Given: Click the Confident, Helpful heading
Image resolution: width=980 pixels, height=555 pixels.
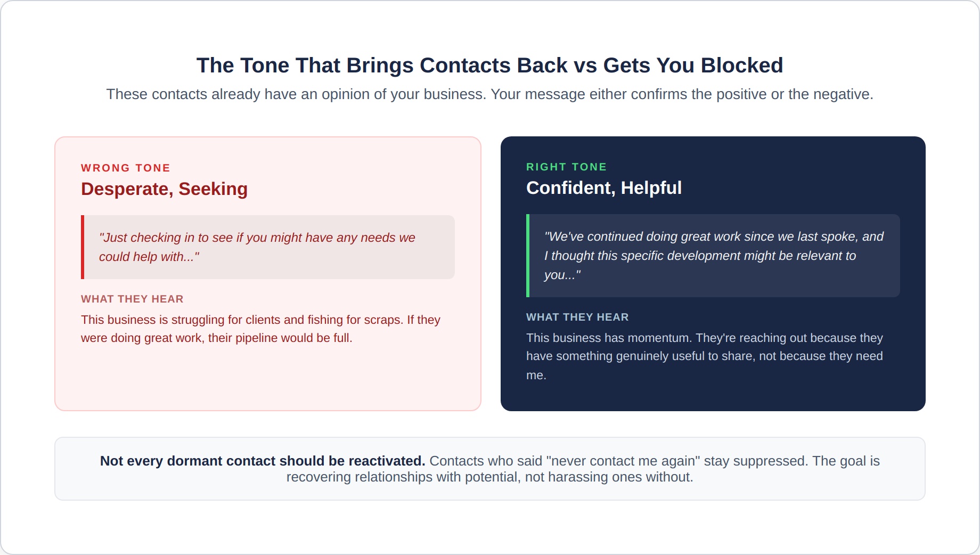Looking at the screenshot, I should [x=604, y=188].
